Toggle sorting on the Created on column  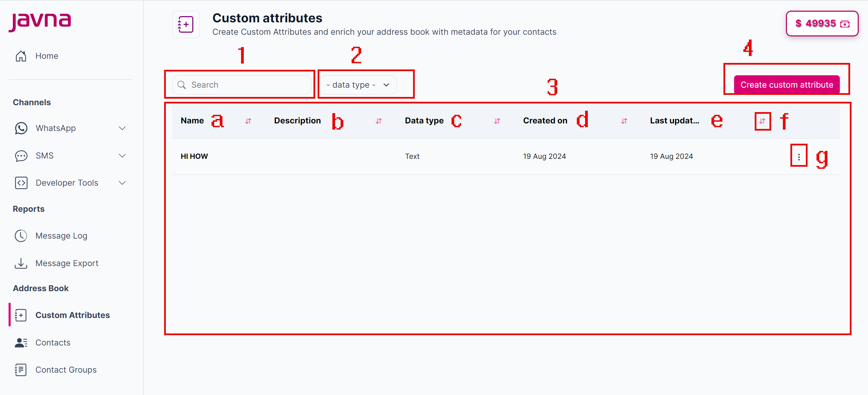click(624, 121)
